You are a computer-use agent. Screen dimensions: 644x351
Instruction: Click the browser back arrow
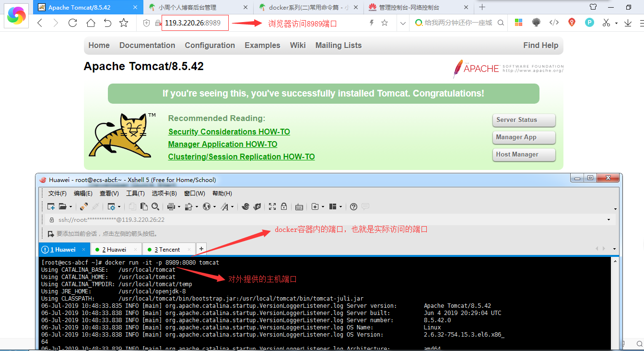click(x=40, y=23)
